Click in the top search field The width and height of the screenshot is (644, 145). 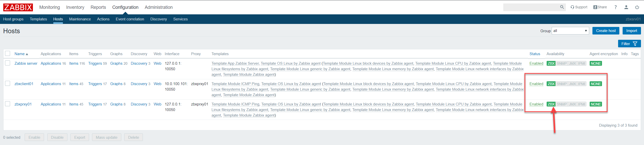(531, 7)
